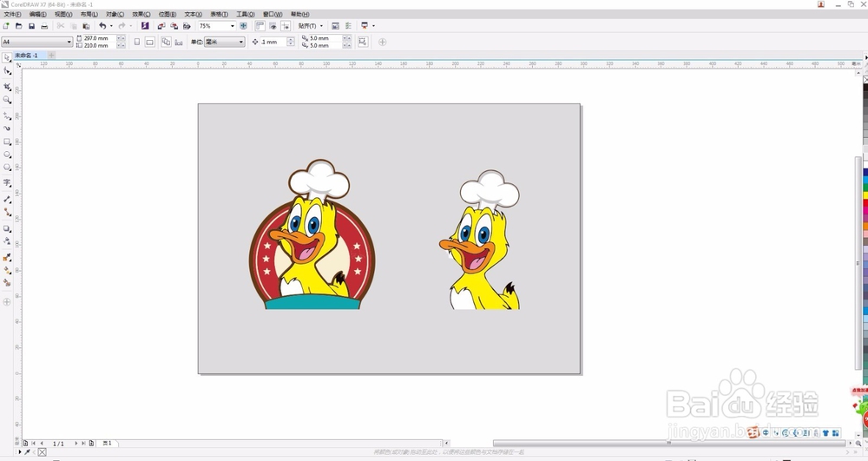Toggle show guidelines button
The height and width of the screenshot is (461, 868).
[285, 26]
